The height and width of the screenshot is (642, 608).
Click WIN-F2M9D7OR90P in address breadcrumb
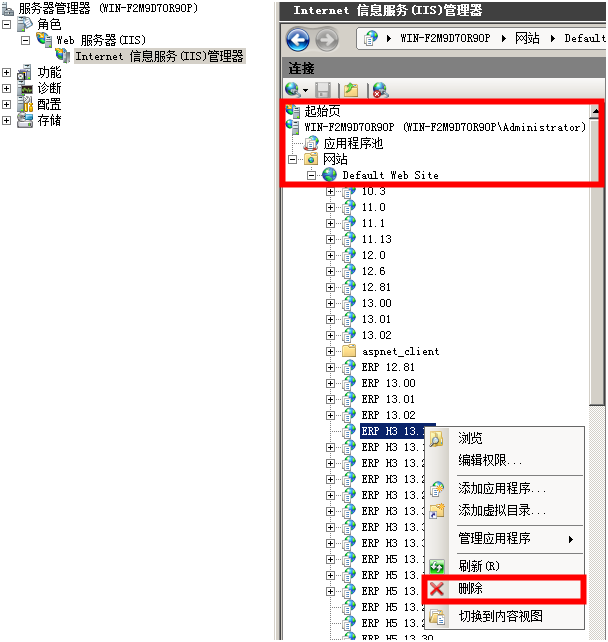[445, 38]
